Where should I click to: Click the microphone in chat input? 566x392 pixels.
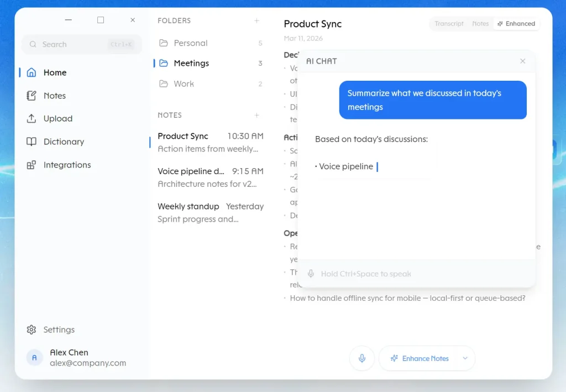point(311,274)
